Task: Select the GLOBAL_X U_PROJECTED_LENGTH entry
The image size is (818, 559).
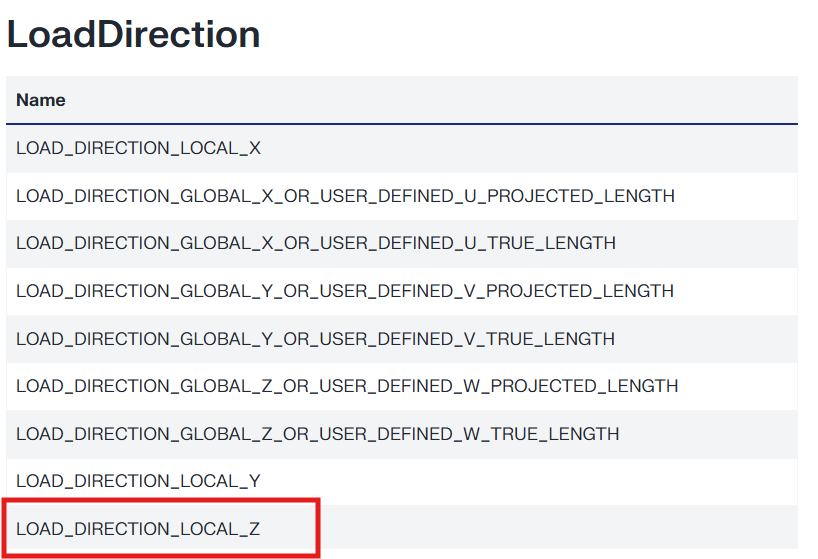Action: (345, 196)
